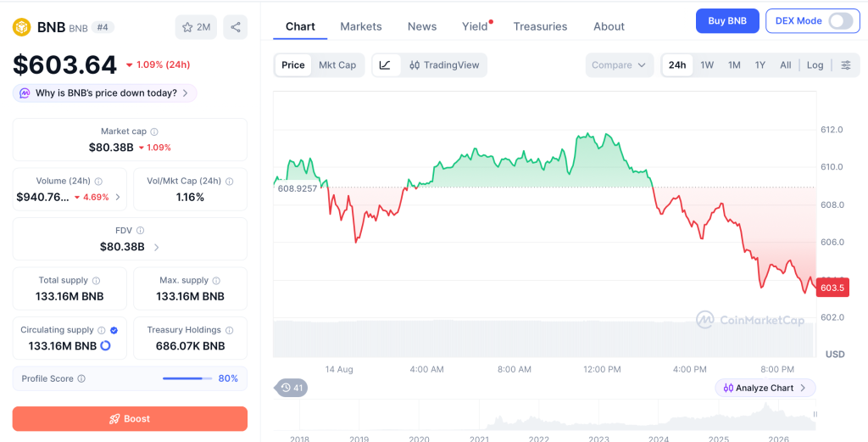Toggle the DEX Mode switch
Screen dimensions: 868x442
[x=840, y=21]
